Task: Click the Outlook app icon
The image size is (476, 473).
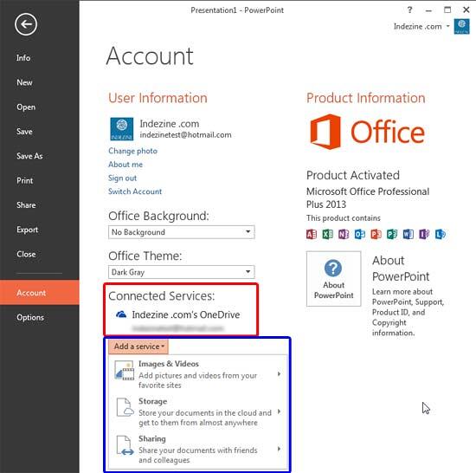Action: (360, 234)
